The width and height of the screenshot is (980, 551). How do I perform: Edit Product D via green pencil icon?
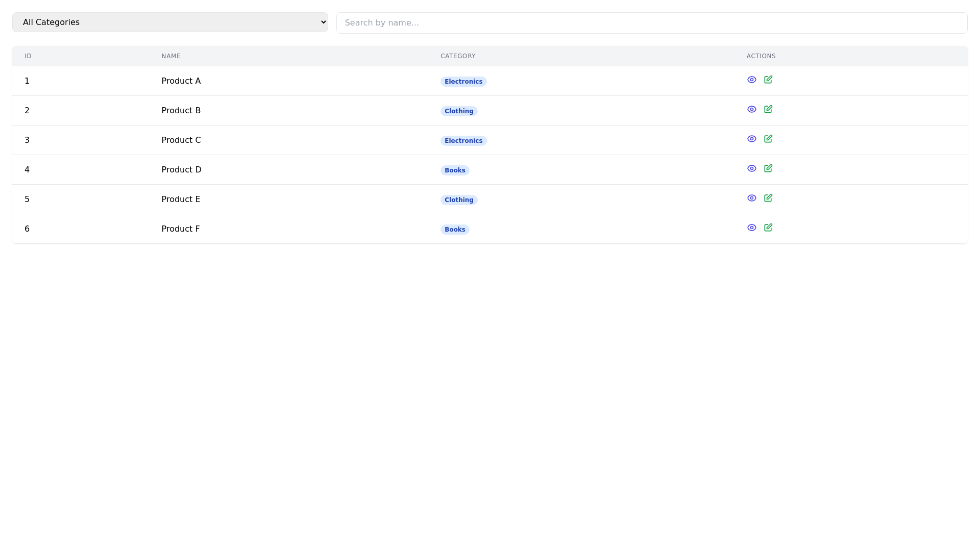tap(768, 168)
